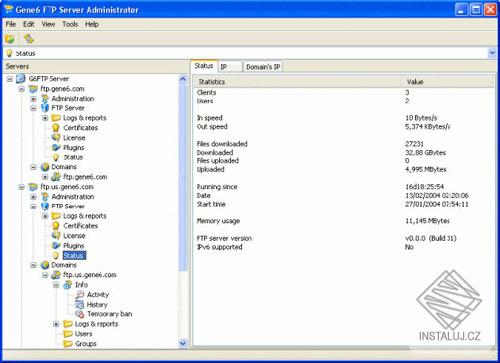Image resolution: width=500 pixels, height=363 pixels.
Task: Open the Edit menu
Action: click(x=29, y=24)
